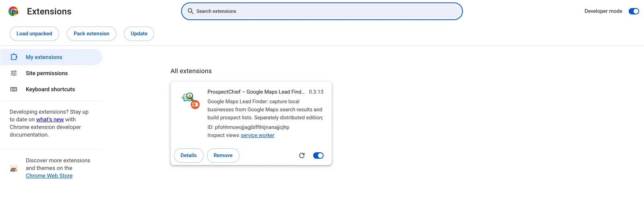
Task: Open the My extensions section
Action: [x=51, y=57]
